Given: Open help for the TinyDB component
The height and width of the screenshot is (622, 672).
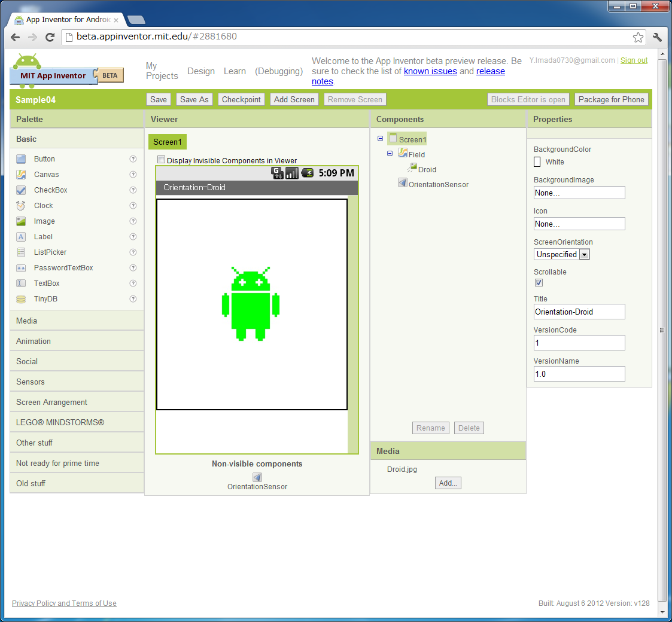Looking at the screenshot, I should point(133,299).
